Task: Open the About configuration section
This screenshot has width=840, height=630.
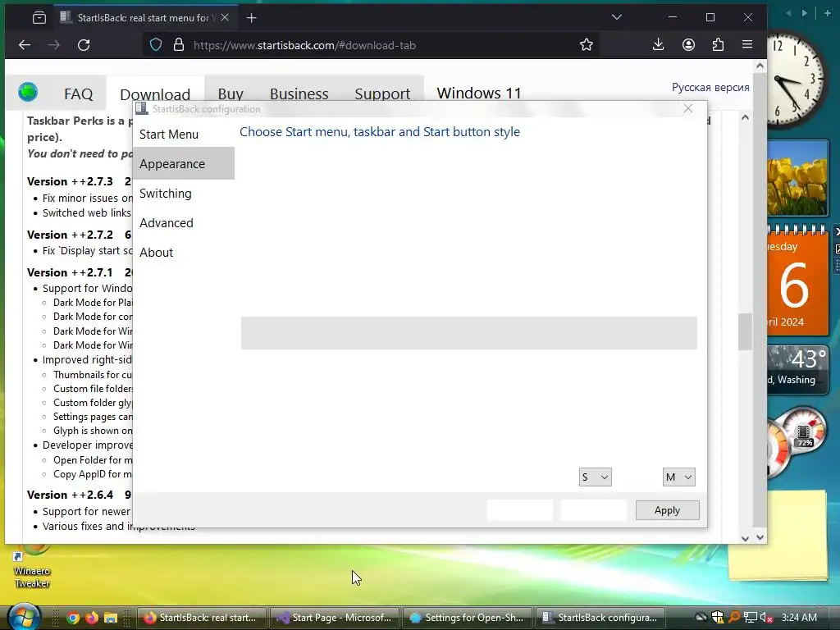Action: pyautogui.click(x=184, y=253)
